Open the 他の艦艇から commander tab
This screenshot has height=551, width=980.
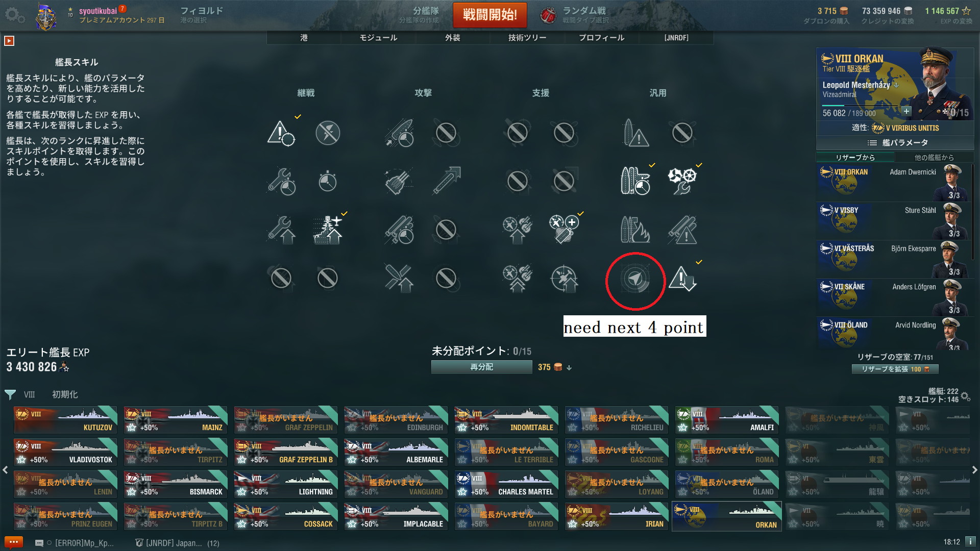934,157
